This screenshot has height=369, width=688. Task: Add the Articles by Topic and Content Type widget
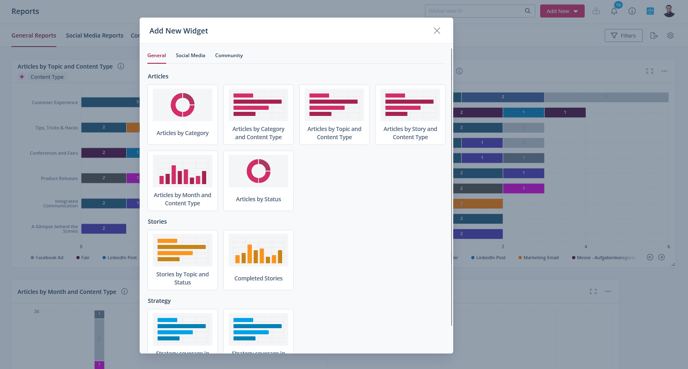[x=334, y=115]
